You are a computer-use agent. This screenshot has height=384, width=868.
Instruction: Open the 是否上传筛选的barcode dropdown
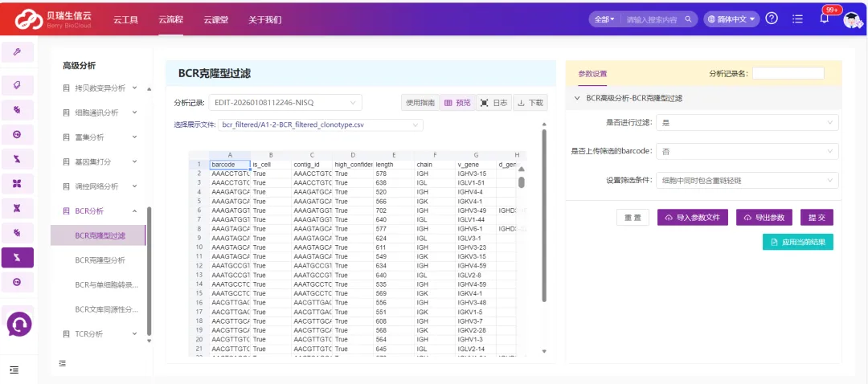747,151
